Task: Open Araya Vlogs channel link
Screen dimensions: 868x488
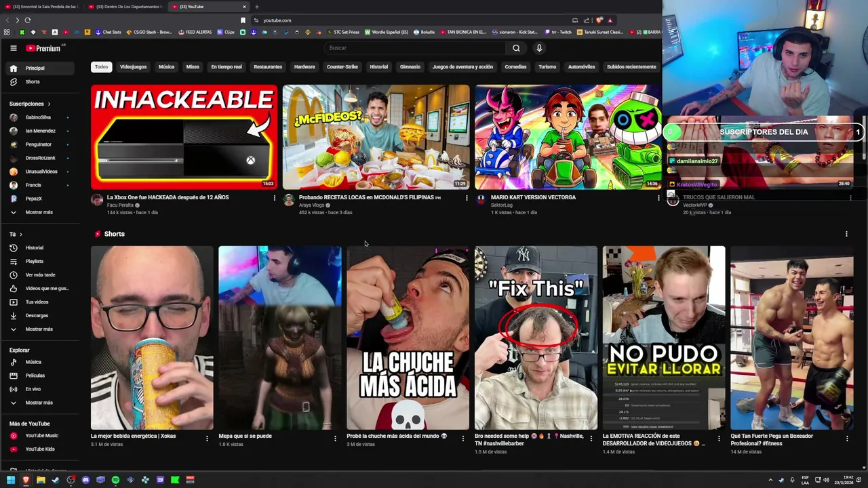Action: click(311, 205)
